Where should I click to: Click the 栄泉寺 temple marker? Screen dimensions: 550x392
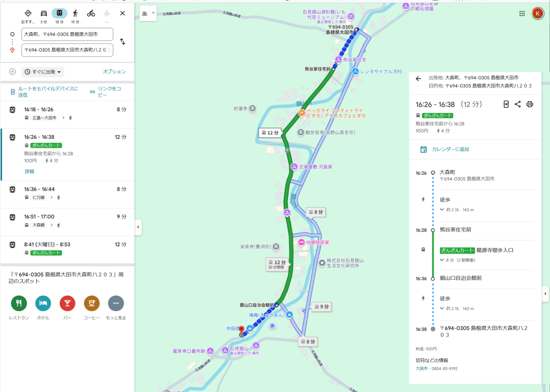(x=275, y=246)
